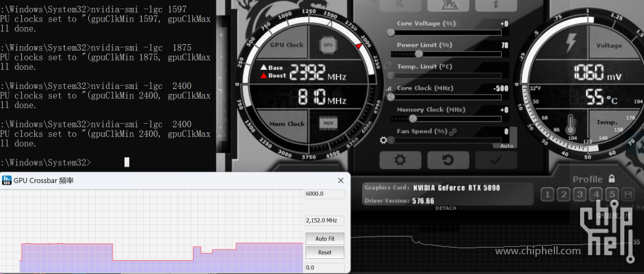Click Auto Fit in GPU Crossbar window
644x274 pixels.
tap(325, 238)
